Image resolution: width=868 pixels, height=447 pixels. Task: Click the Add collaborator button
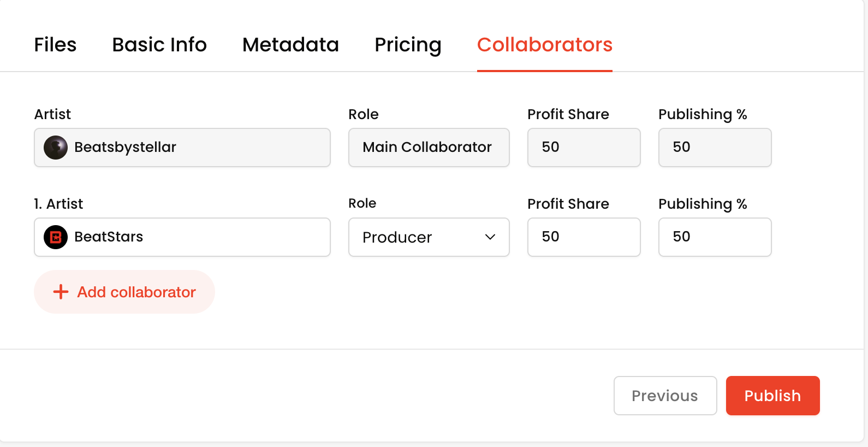124,292
